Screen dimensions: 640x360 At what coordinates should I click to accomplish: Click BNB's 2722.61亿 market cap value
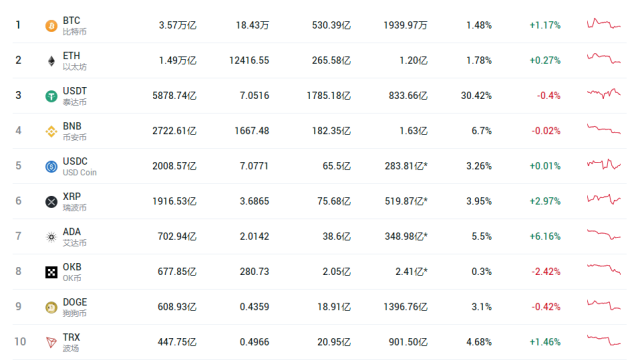174,131
